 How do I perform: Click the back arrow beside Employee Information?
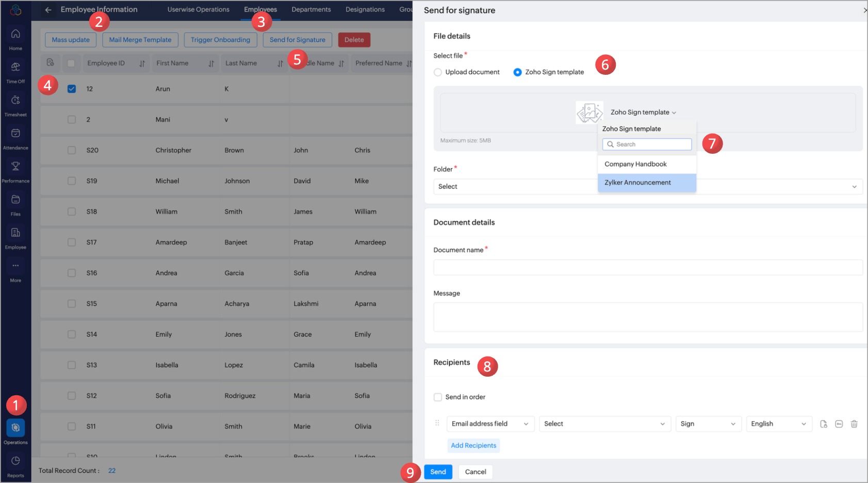48,10
